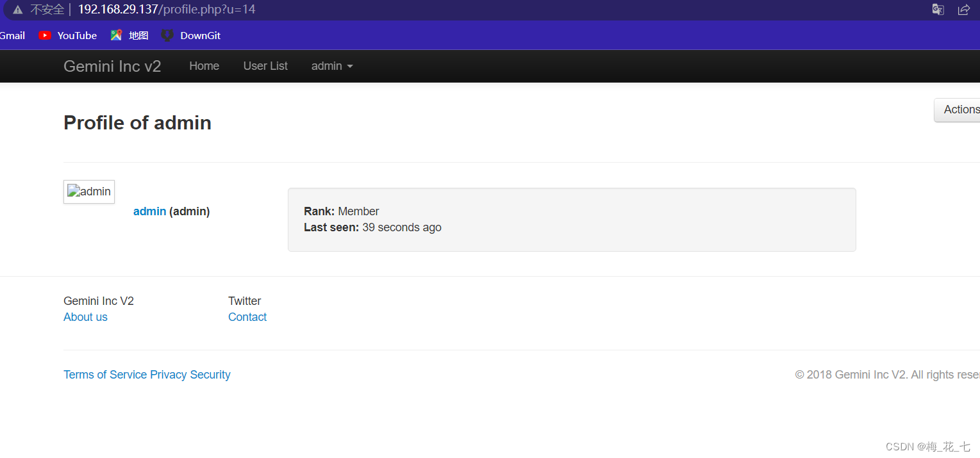This screenshot has height=458, width=980.
Task: Open the User List nav item
Action: [265, 66]
